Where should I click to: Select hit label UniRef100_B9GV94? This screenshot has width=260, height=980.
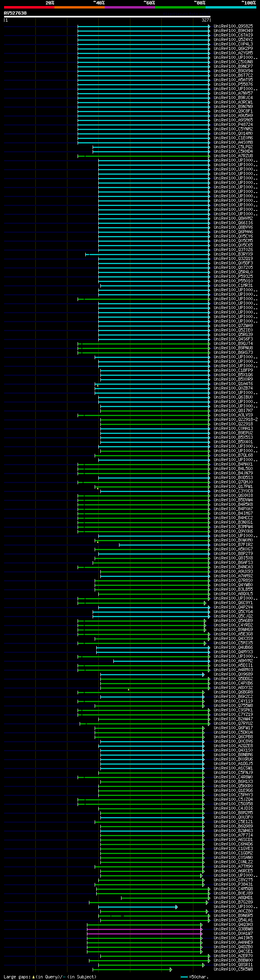coord(233,71)
